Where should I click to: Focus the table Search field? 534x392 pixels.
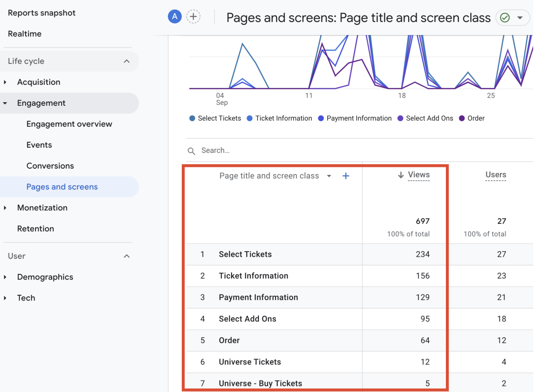[359, 151]
